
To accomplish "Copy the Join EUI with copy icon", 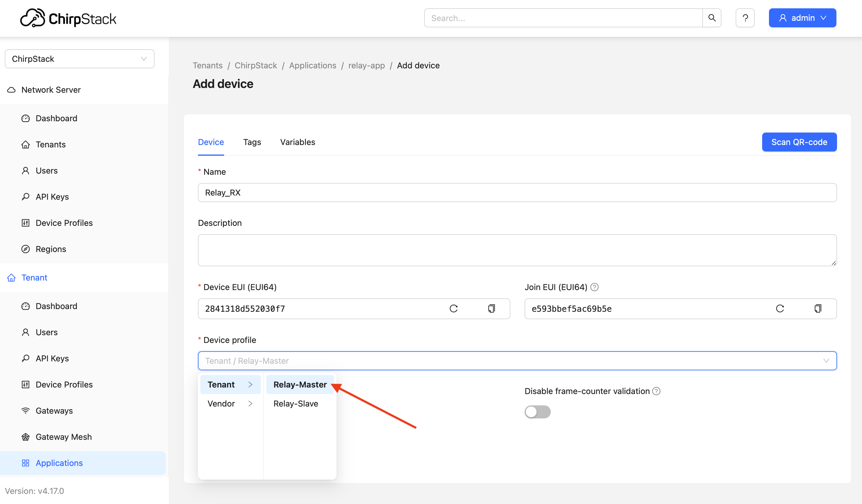I will coord(818,308).
